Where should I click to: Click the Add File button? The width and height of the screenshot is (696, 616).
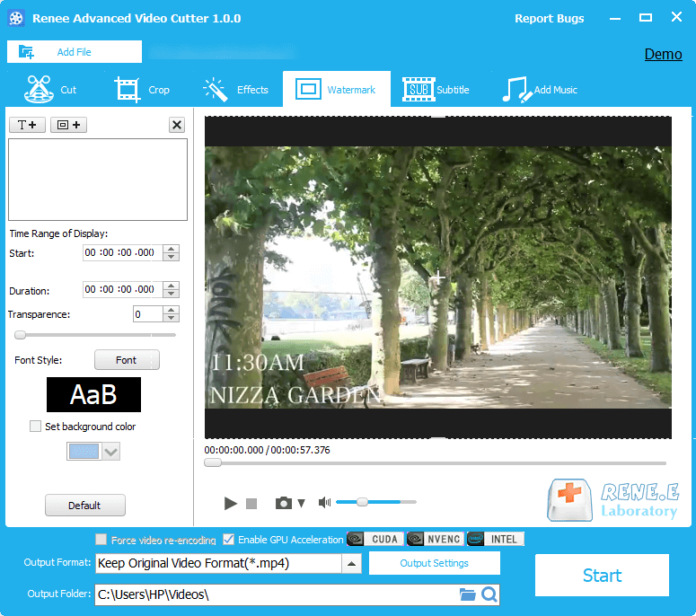tap(75, 52)
